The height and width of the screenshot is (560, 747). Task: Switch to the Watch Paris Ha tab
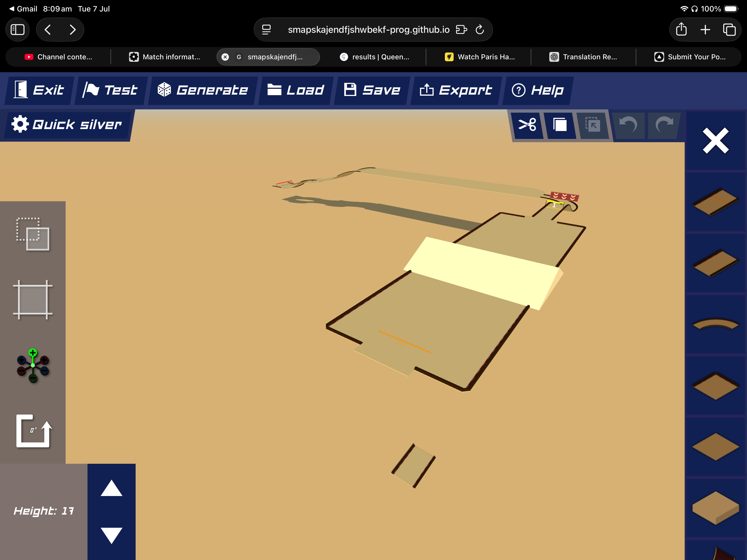tap(480, 57)
